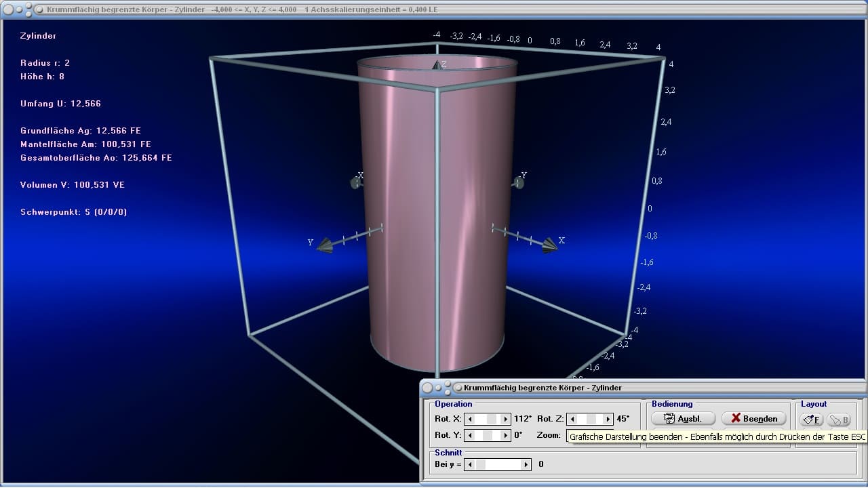Click the 'Grafische Darstellung beenden' tooltip text
The image size is (868, 488).
click(x=717, y=437)
